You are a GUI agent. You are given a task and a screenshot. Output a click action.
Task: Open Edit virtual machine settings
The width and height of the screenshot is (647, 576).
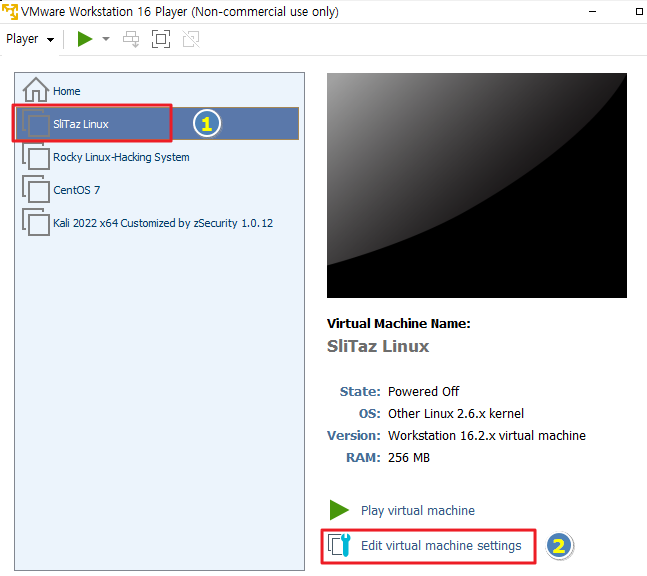441,545
